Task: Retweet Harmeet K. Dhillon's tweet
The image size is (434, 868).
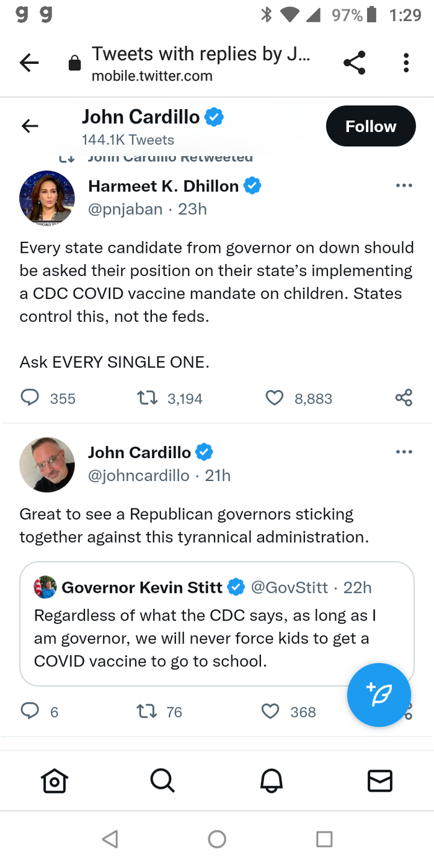Action: [146, 398]
